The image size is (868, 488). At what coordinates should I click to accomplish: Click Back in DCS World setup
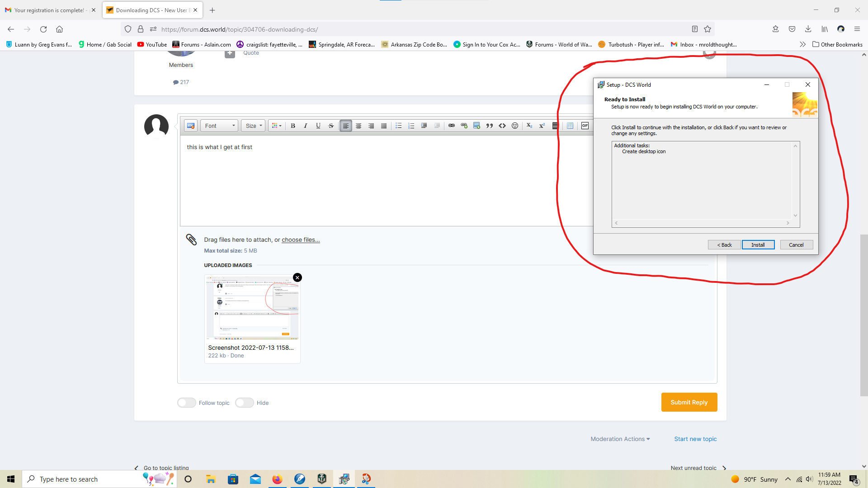[724, 244]
